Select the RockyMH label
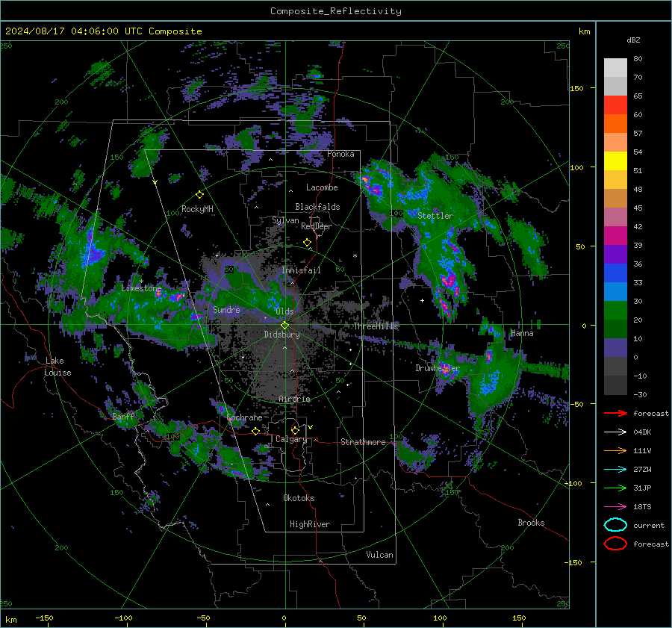Image resolution: width=672 pixels, height=628 pixels. point(197,209)
